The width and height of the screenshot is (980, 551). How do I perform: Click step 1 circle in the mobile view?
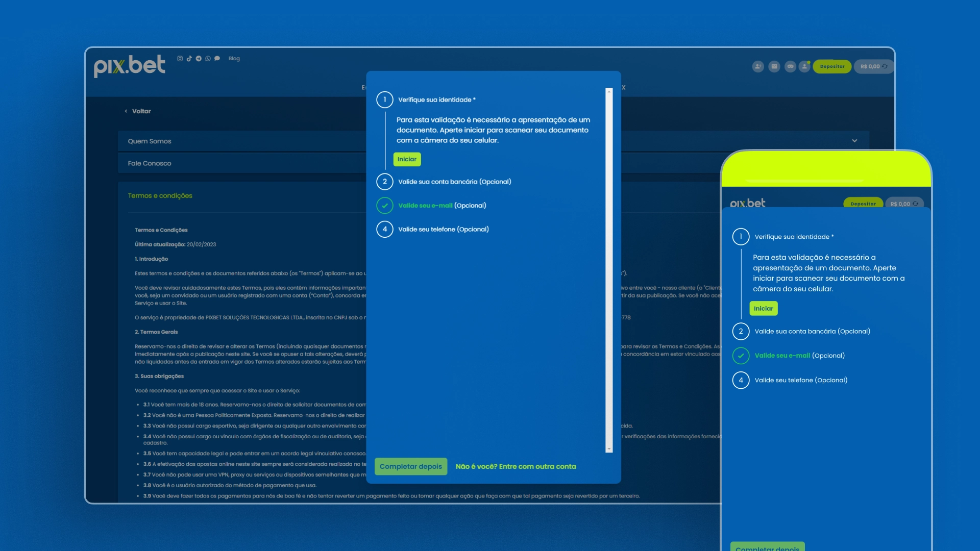[x=741, y=237]
